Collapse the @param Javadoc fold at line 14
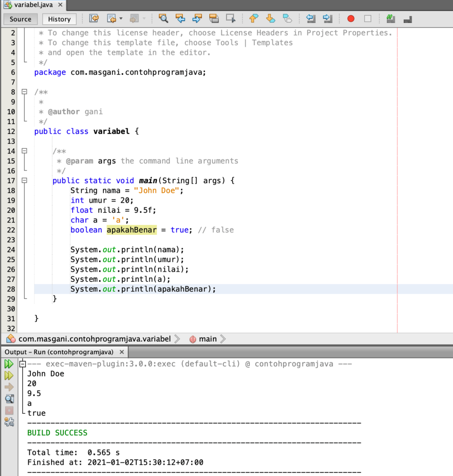This screenshot has width=453, height=476. coord(24,151)
